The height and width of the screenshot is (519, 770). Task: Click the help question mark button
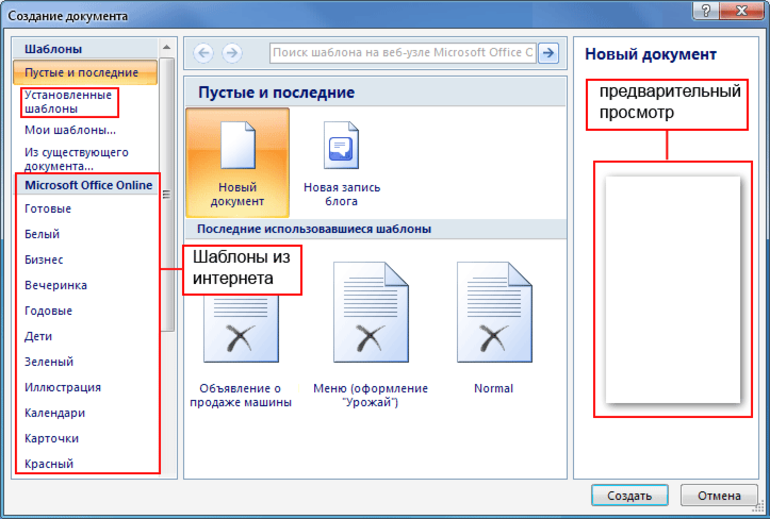pyautogui.click(x=706, y=10)
